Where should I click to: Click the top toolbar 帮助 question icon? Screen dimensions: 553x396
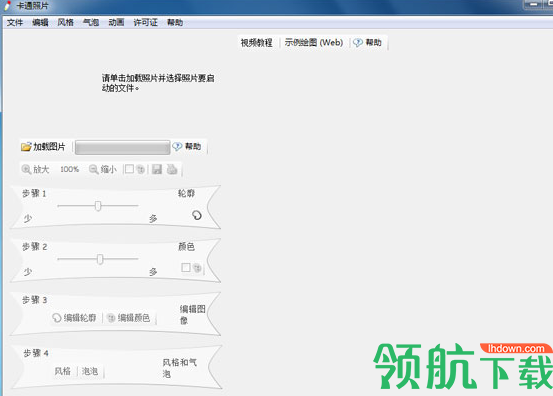coord(358,43)
